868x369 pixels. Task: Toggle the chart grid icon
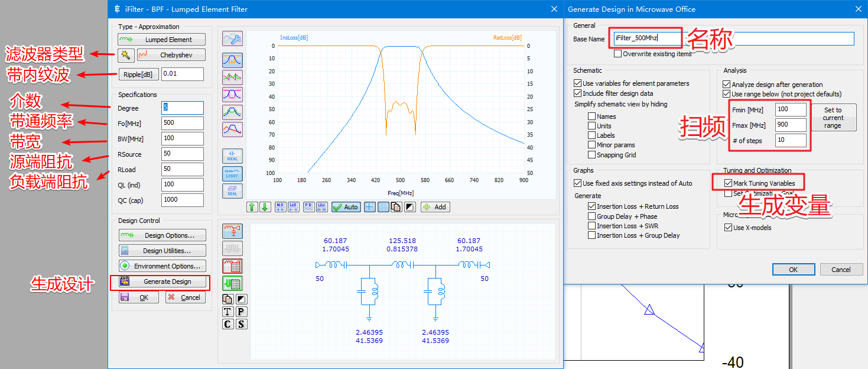(383, 207)
